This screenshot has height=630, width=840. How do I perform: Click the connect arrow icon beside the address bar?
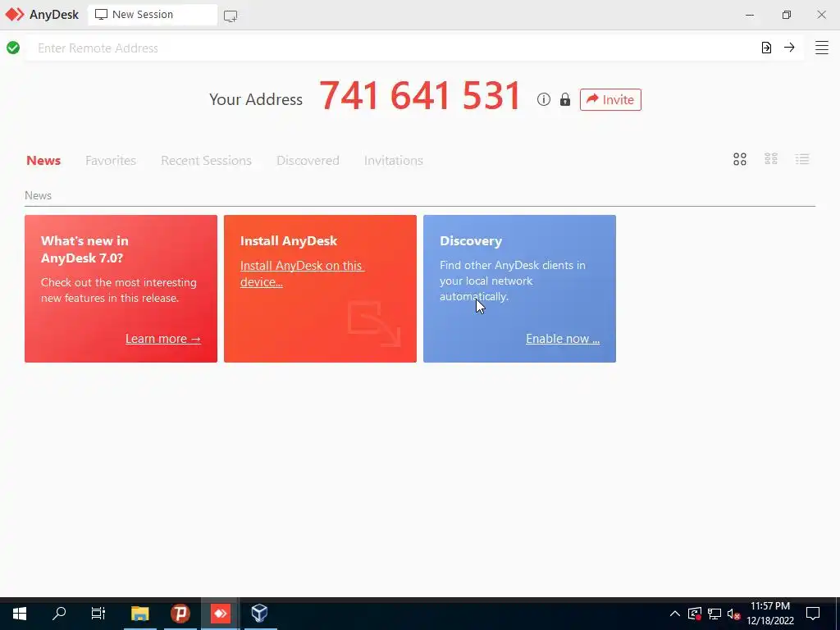(789, 47)
